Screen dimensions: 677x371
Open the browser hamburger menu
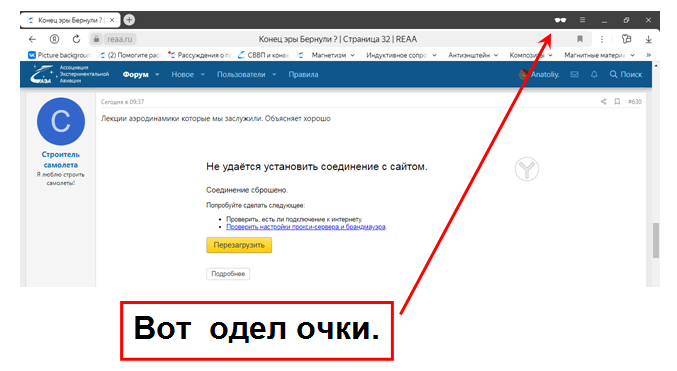coord(582,20)
